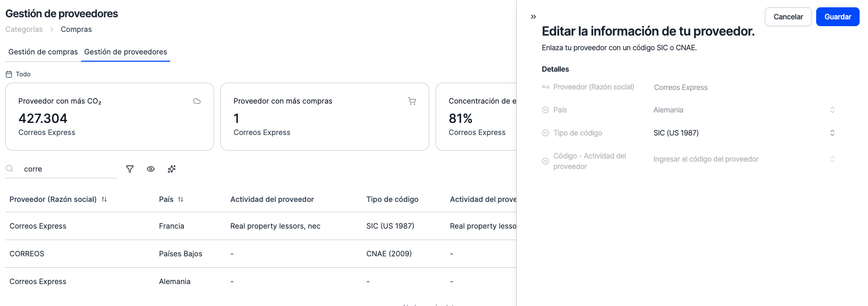Select the Correos Express row for Alemania

[x=261, y=281]
